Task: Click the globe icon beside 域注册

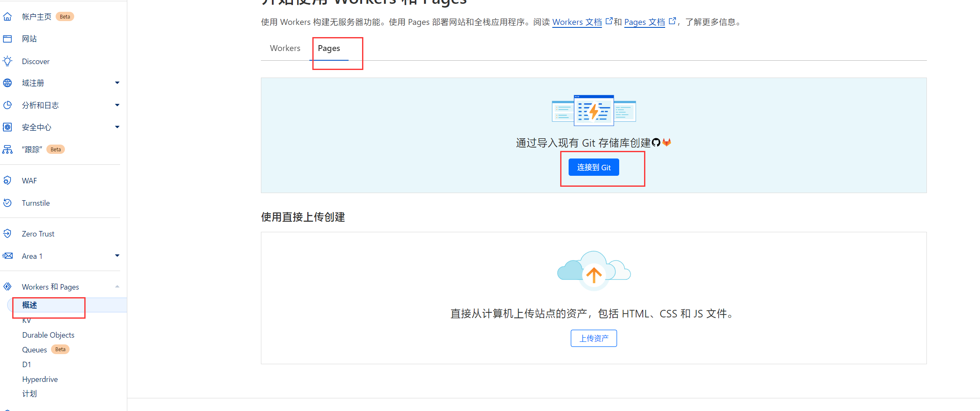Action: [x=8, y=83]
